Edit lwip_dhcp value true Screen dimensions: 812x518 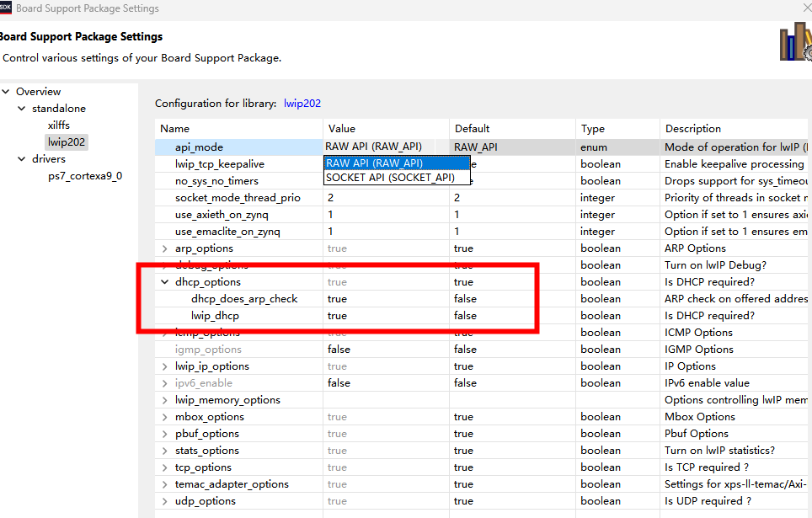point(387,316)
